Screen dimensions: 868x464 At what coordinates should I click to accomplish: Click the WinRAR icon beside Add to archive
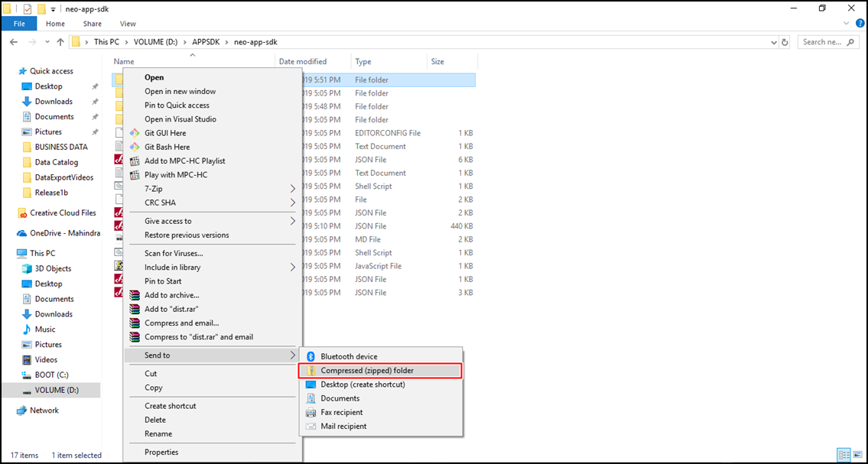pos(134,295)
